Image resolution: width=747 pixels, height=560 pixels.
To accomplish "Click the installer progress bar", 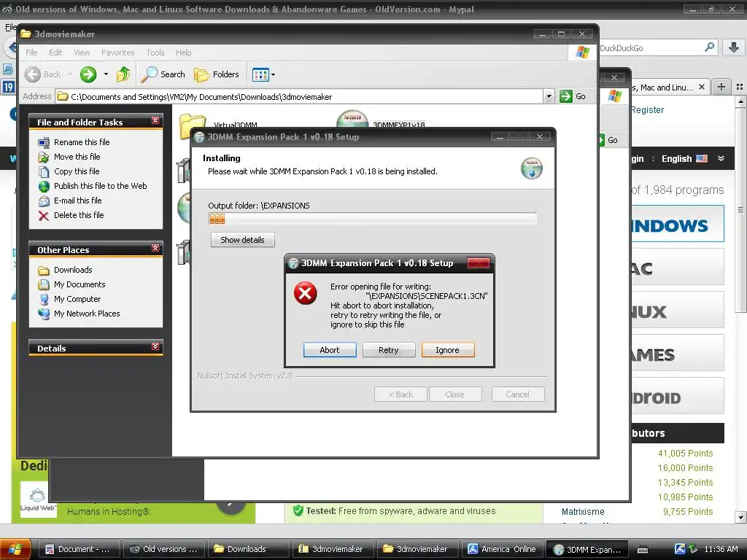I will pos(373,219).
